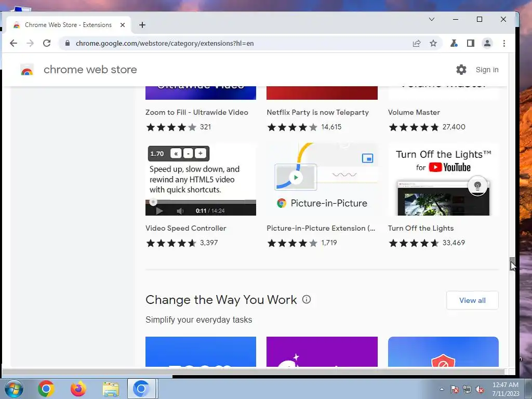This screenshot has width=532, height=399.
Task: Click the purple extension card thumbnail
Action: (322, 352)
